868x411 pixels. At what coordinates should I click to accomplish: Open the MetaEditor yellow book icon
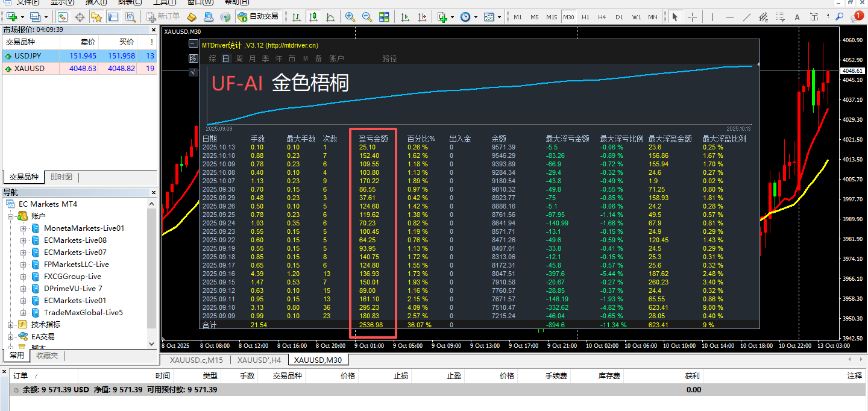[x=192, y=17]
